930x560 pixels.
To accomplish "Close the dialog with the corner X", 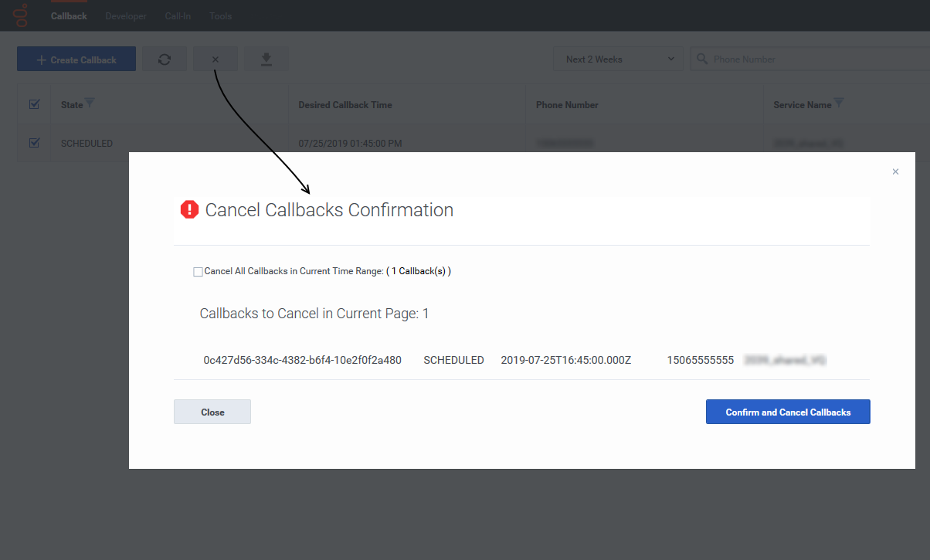I will [895, 171].
